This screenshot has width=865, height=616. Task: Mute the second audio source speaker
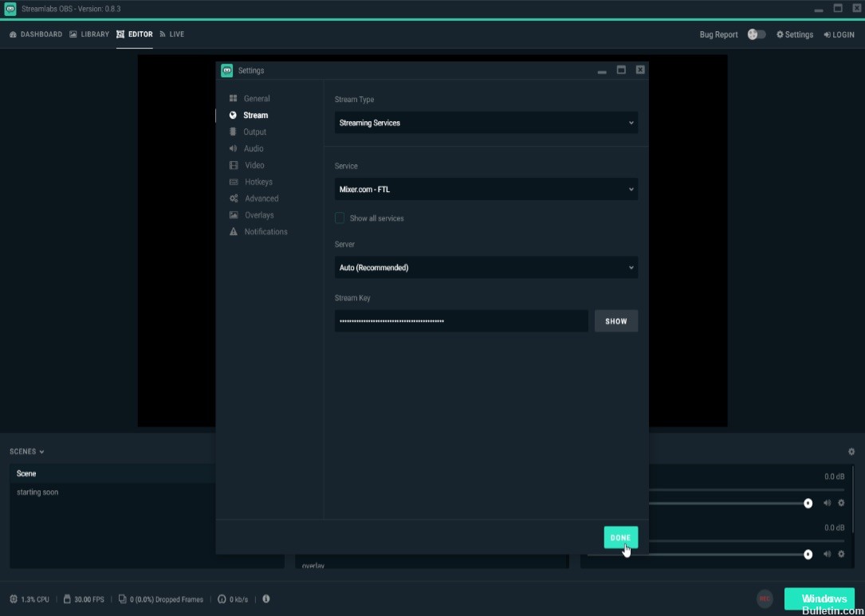[827, 554]
